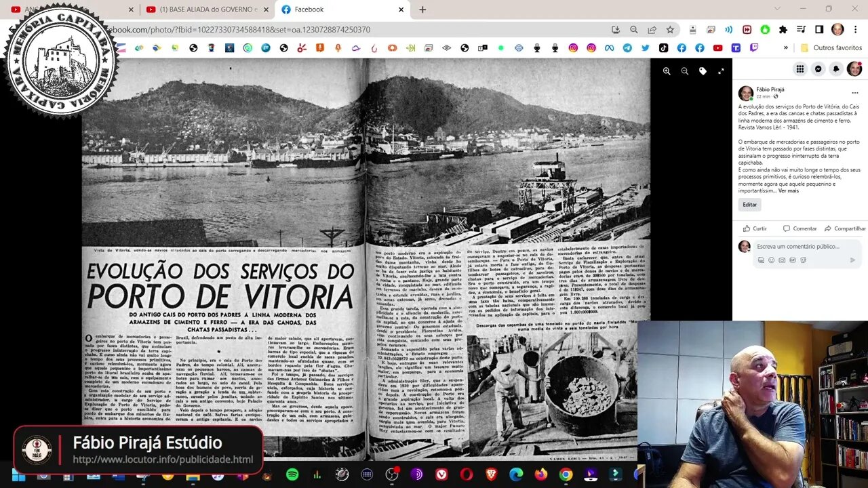Open YouTube bookmark
This screenshot has height=488, width=868.
click(x=717, y=48)
